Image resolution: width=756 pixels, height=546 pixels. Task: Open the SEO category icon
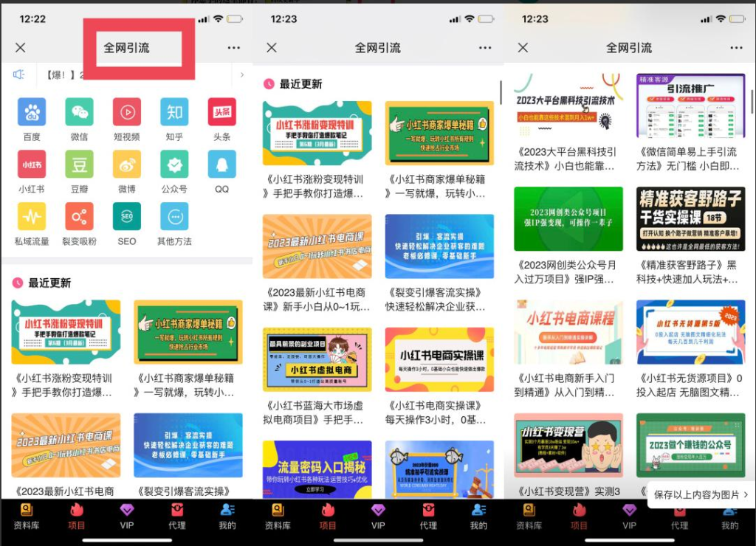[127, 216]
